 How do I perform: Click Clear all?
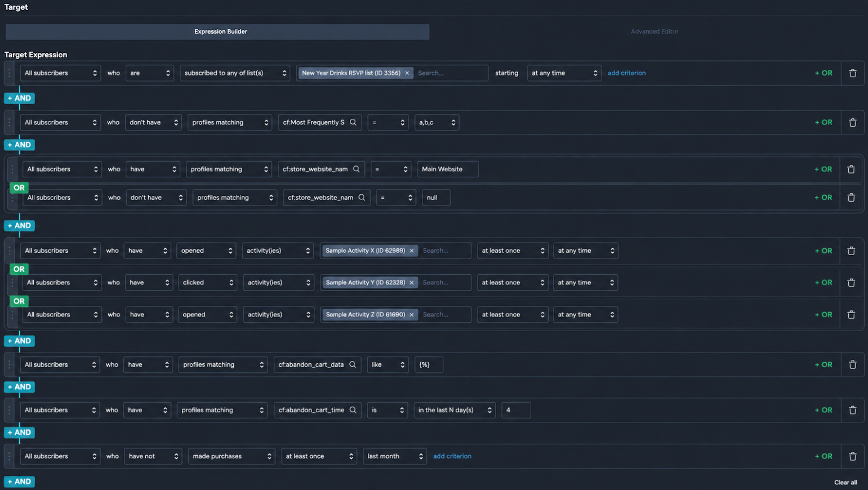coord(845,482)
